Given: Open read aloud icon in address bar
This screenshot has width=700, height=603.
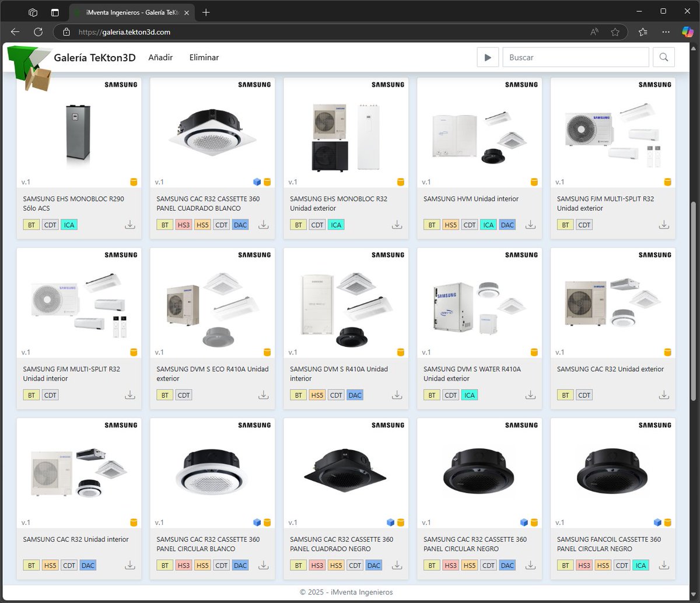Looking at the screenshot, I should 594,32.
